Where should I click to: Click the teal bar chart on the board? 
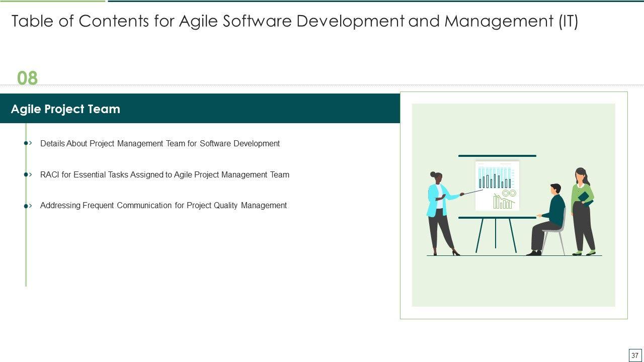pos(496,178)
